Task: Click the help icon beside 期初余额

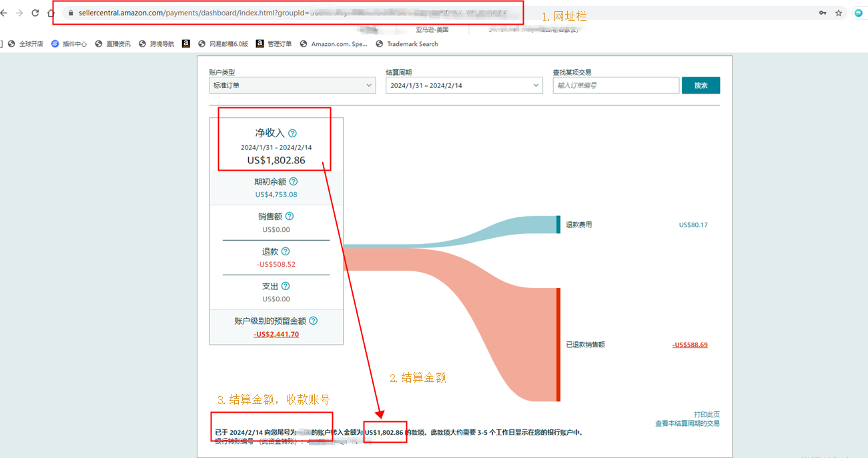Action: [x=294, y=181]
